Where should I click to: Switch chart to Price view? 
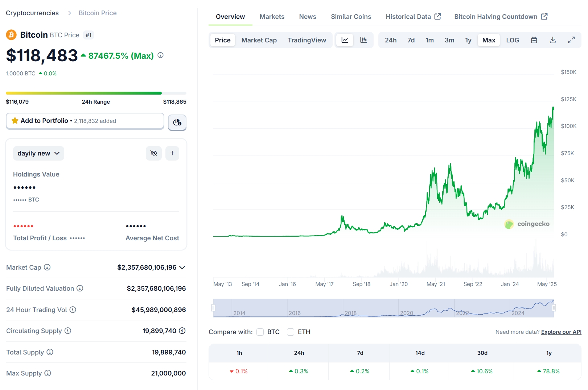click(x=223, y=40)
